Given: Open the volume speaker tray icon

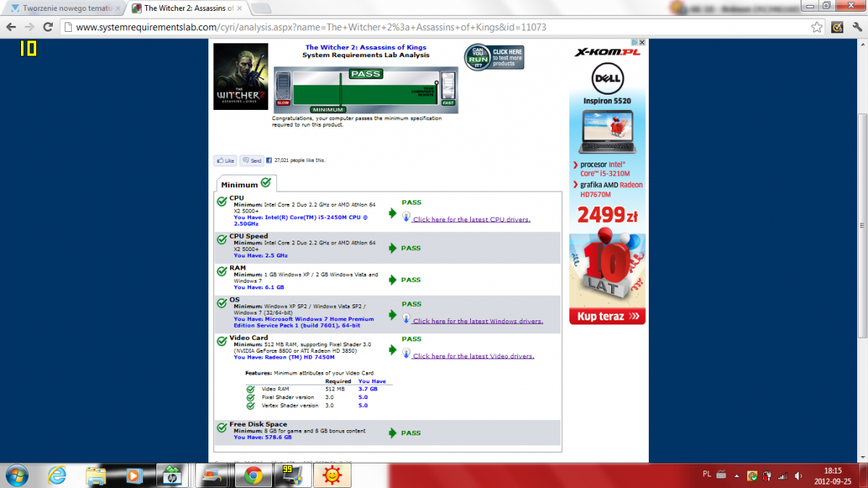Looking at the screenshot, I should [797, 475].
